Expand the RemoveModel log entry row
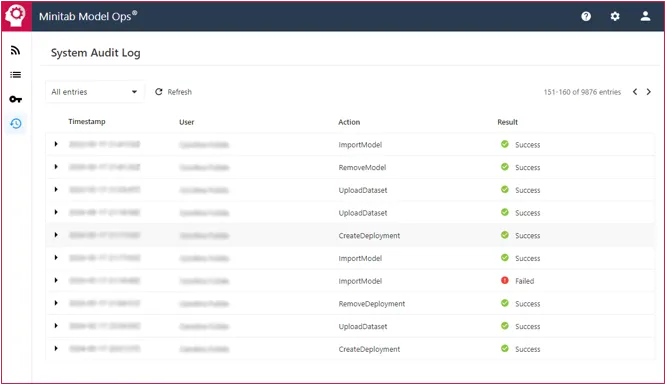 tap(56, 167)
